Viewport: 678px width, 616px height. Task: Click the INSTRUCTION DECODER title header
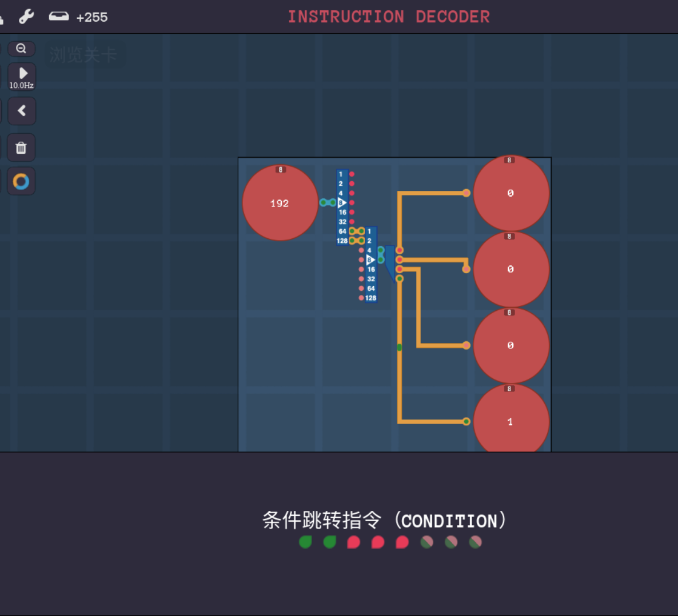[389, 16]
